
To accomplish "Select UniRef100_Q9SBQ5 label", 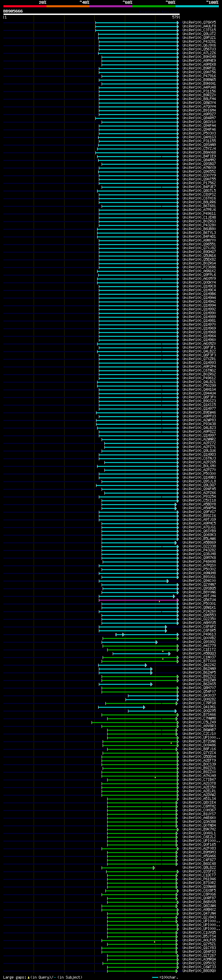I will [x=199, y=589].
